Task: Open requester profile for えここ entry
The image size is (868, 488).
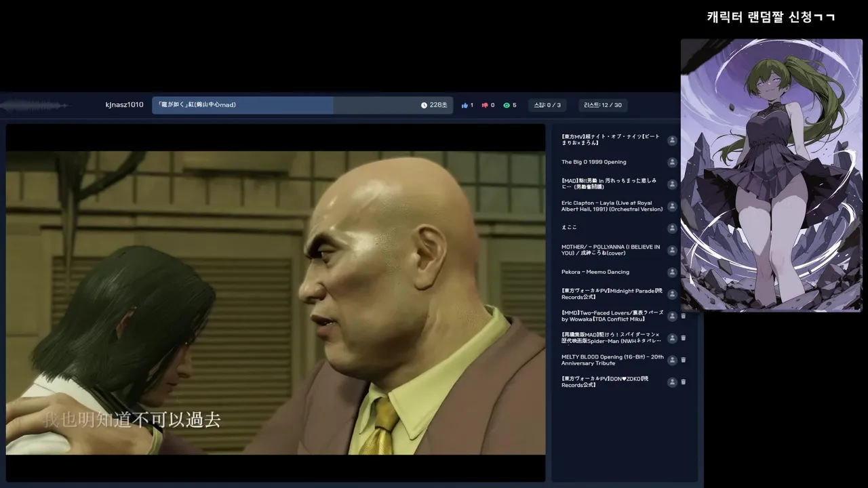Action: click(x=672, y=228)
